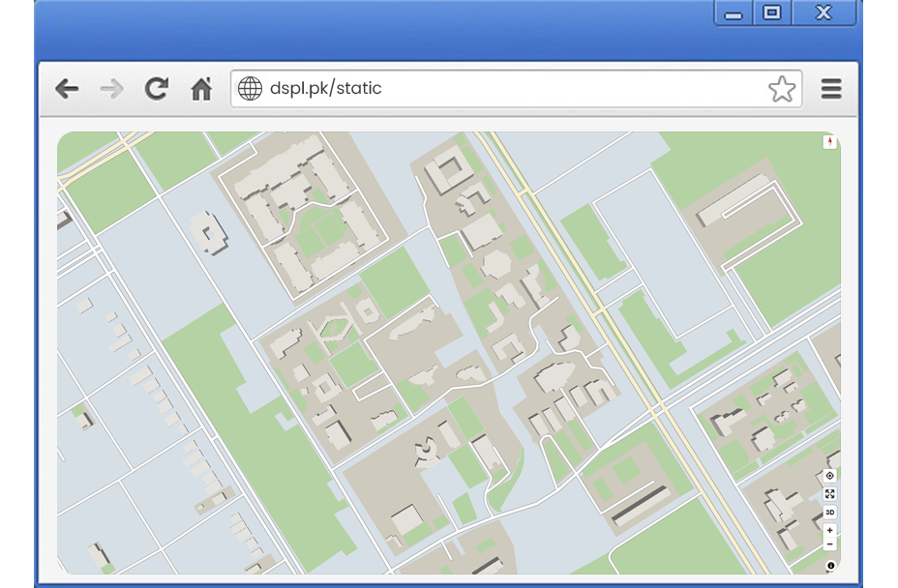Click the globe site info icon
The width and height of the screenshot is (898, 588).
coord(250,89)
